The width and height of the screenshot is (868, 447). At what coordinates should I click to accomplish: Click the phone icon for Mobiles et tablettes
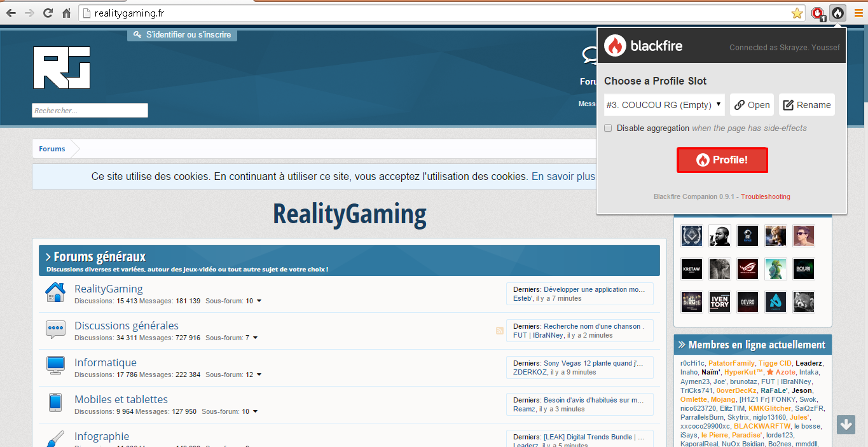click(55, 402)
